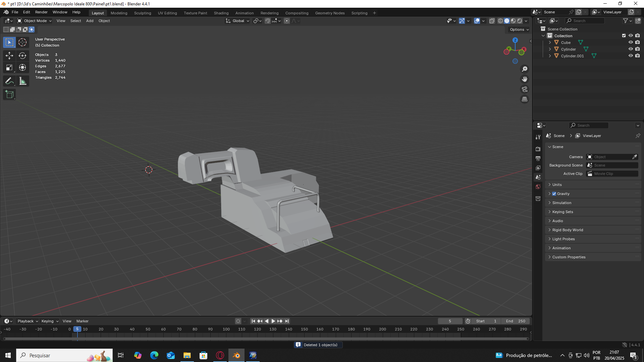The height and width of the screenshot is (362, 644).
Task: Select the Add Cube tool
Action: 9,95
